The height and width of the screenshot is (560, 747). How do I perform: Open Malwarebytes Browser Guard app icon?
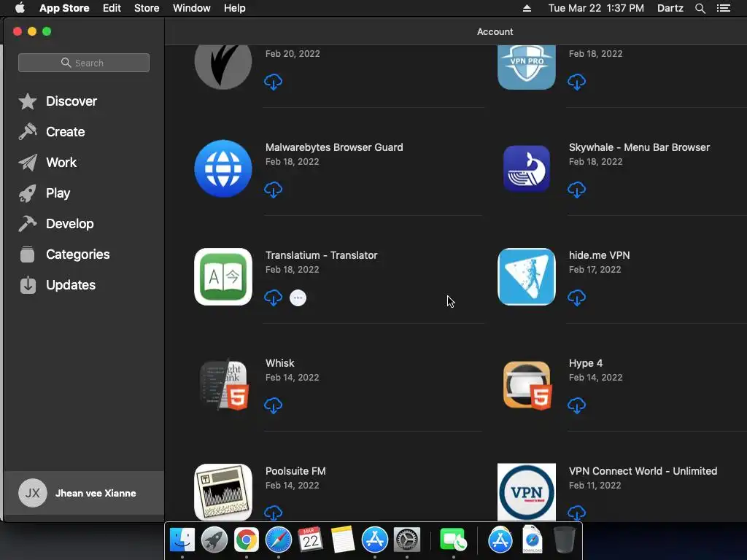[x=223, y=168]
